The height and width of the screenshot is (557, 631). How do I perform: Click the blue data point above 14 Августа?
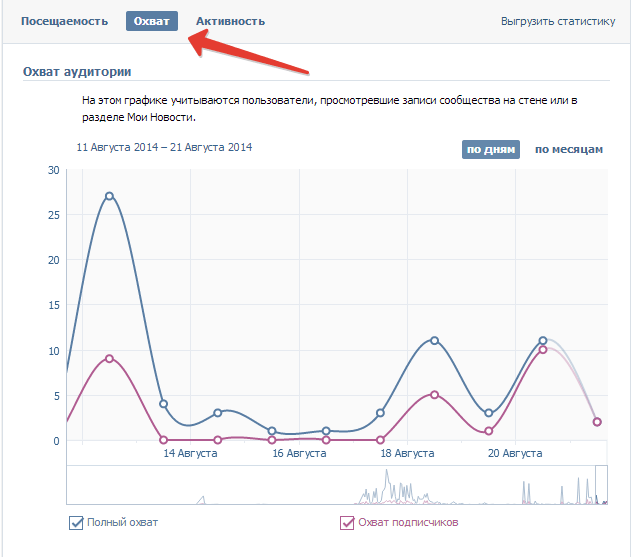[163, 404]
